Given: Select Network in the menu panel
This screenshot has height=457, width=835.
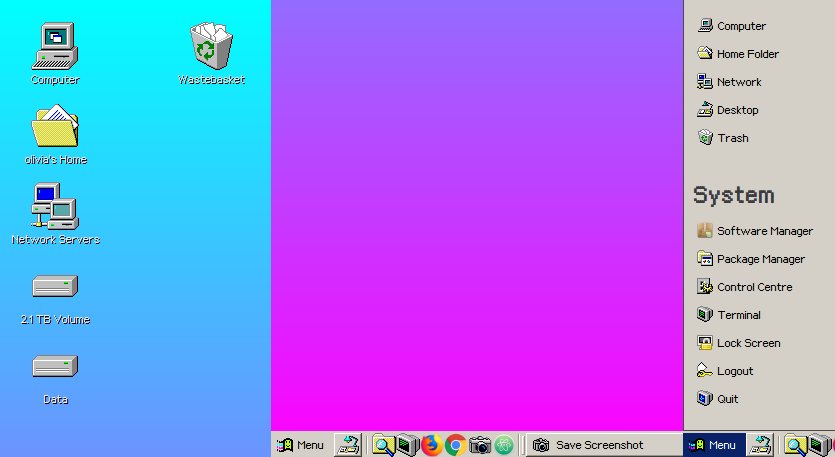Looking at the screenshot, I should [x=730, y=82].
